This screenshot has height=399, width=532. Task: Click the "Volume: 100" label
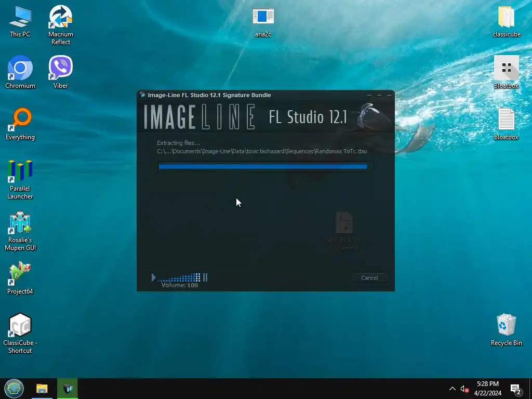coord(179,285)
